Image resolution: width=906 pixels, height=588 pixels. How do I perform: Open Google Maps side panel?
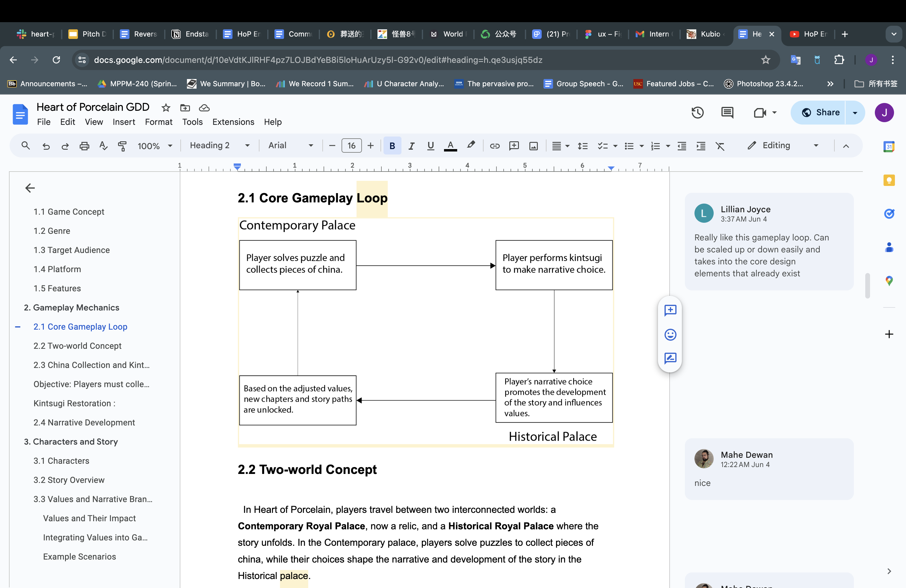pos(889,281)
